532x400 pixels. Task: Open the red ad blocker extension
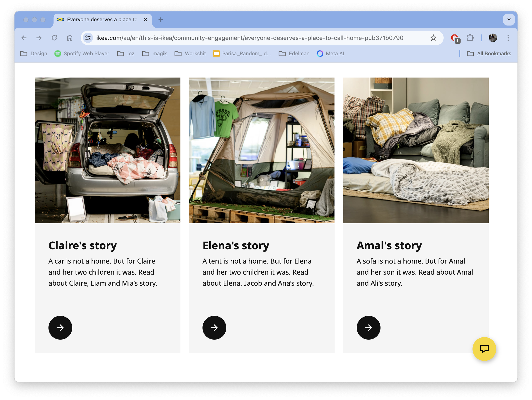pos(455,38)
